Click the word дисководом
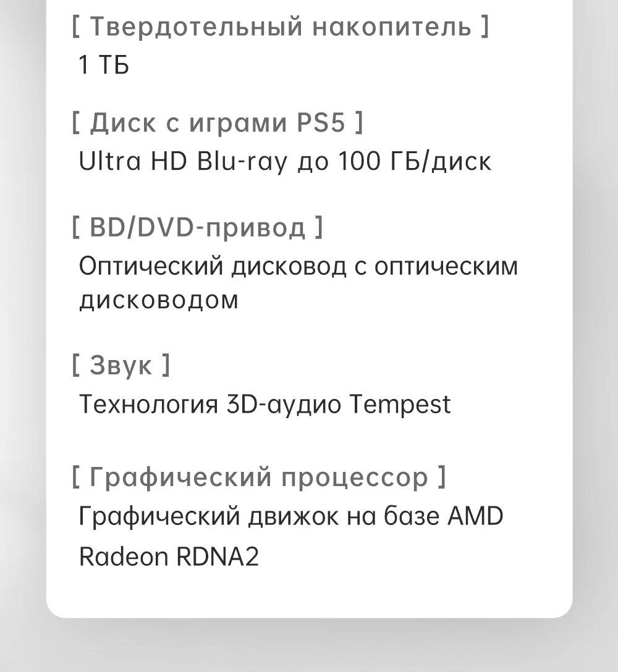 (159, 300)
